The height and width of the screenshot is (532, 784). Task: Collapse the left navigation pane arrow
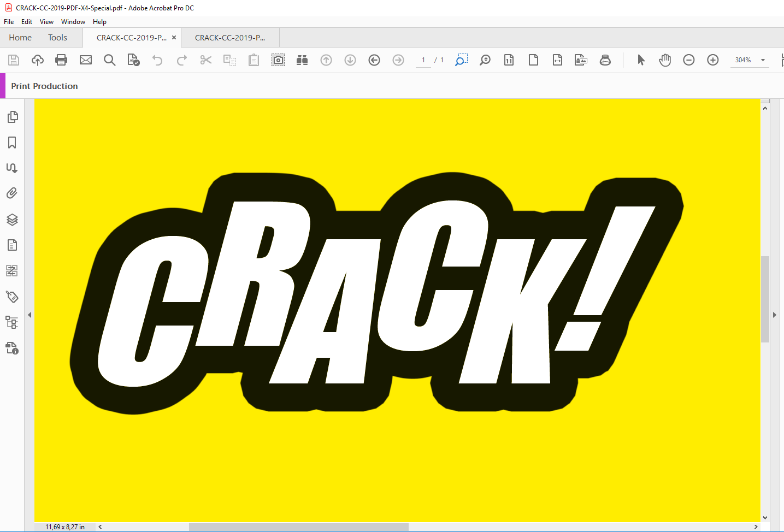click(x=30, y=315)
